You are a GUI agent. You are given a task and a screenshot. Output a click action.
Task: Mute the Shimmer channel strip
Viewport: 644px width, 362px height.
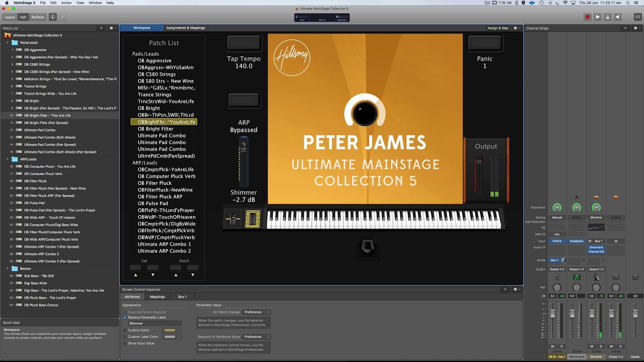click(x=592, y=346)
